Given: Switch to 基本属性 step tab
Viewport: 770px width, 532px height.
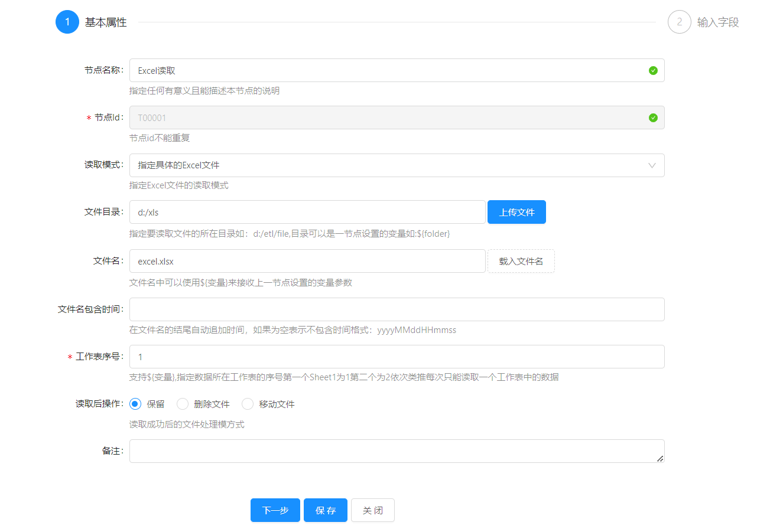Looking at the screenshot, I should click(x=106, y=22).
